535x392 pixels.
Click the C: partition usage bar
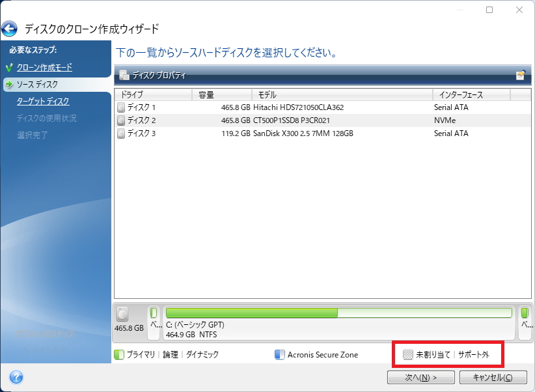(339, 313)
